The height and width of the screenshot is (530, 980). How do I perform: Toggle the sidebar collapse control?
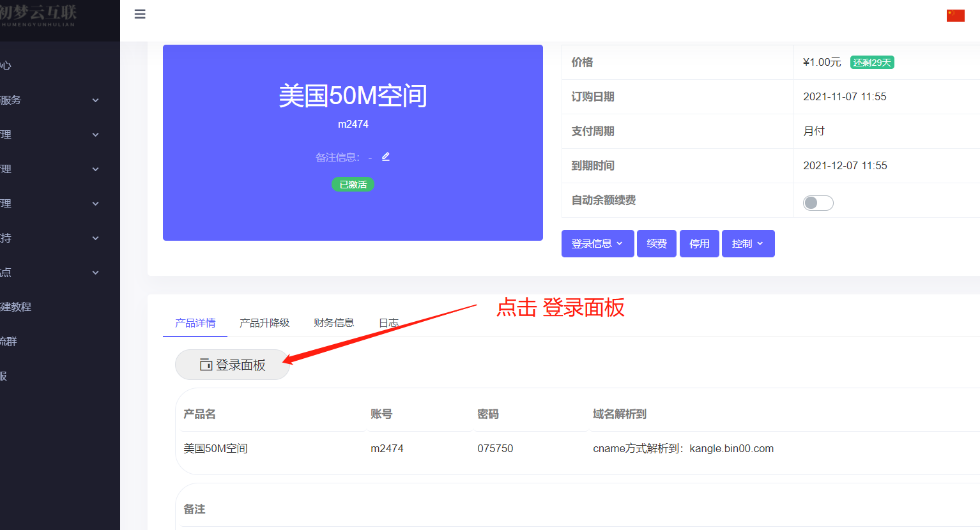pyautogui.click(x=140, y=13)
